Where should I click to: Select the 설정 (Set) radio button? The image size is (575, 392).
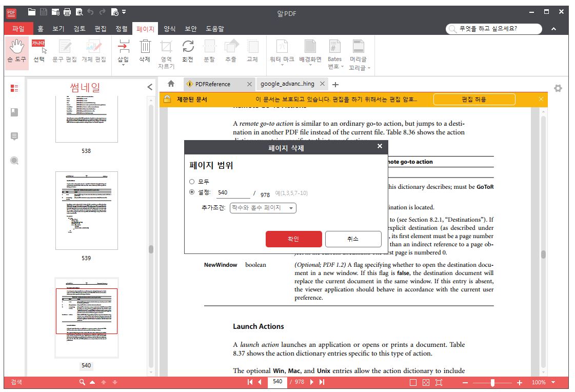(192, 192)
